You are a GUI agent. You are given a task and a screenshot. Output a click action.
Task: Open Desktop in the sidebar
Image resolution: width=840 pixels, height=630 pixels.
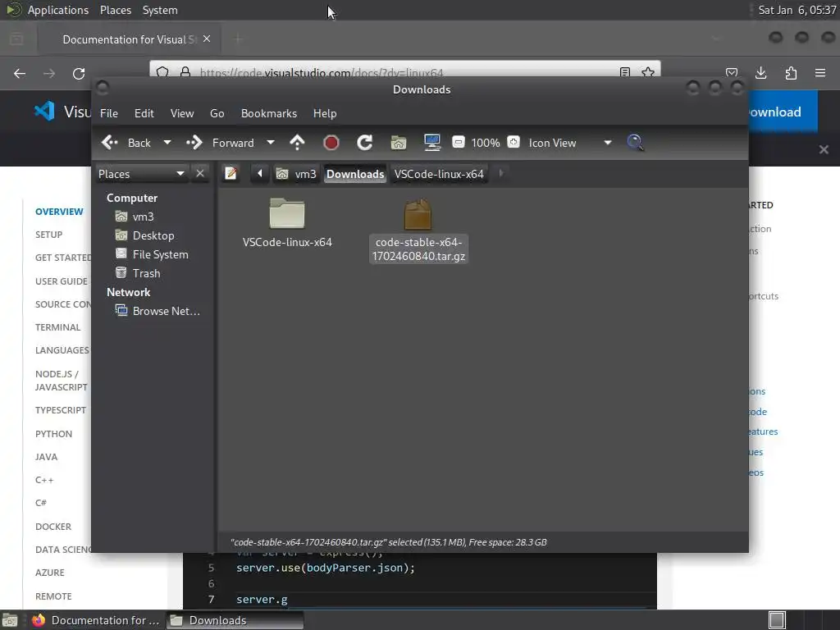(x=144, y=235)
